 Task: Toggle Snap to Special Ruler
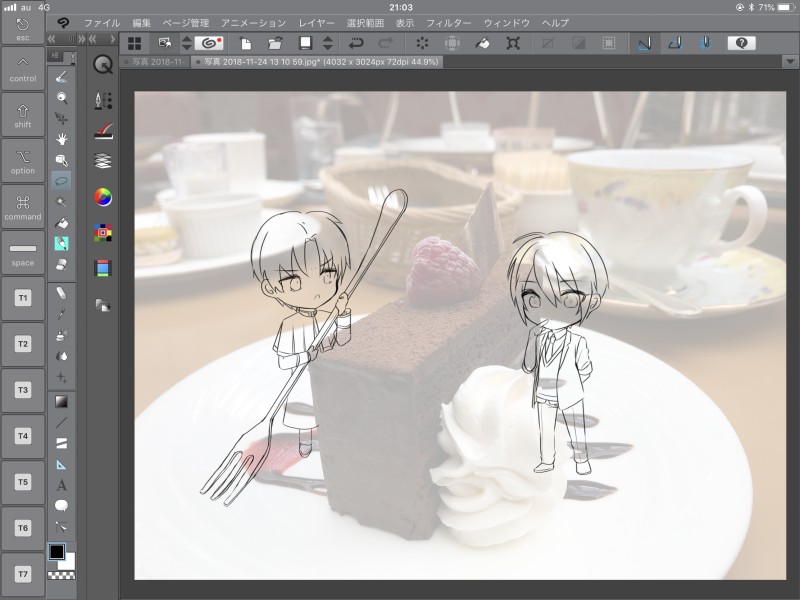pos(675,43)
